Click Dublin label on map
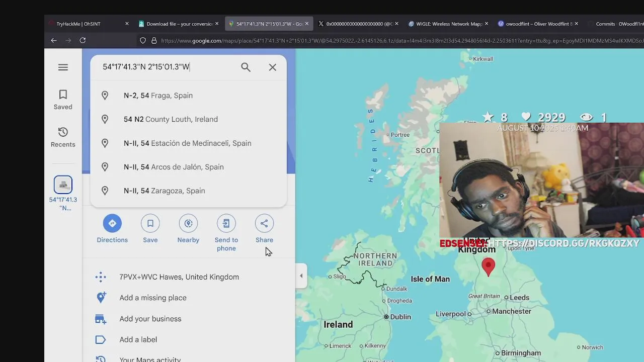Viewport: 644px width, 362px height. [400, 317]
